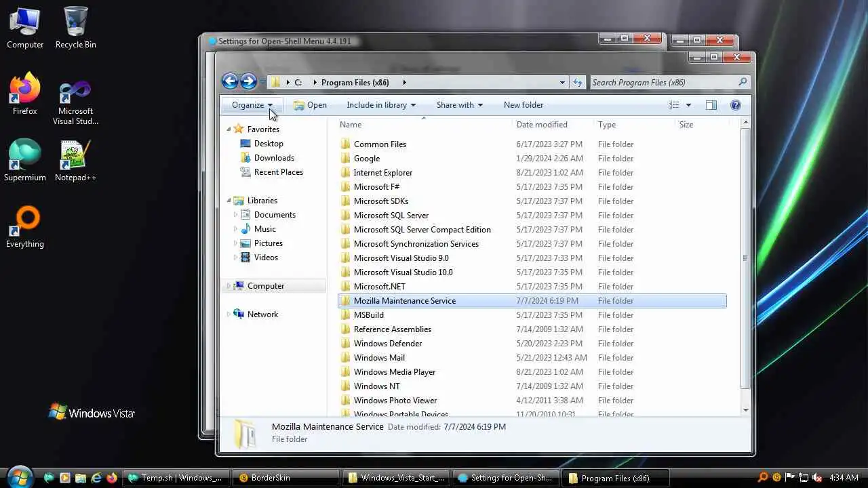
Task: Click the New folder button
Action: pos(524,105)
